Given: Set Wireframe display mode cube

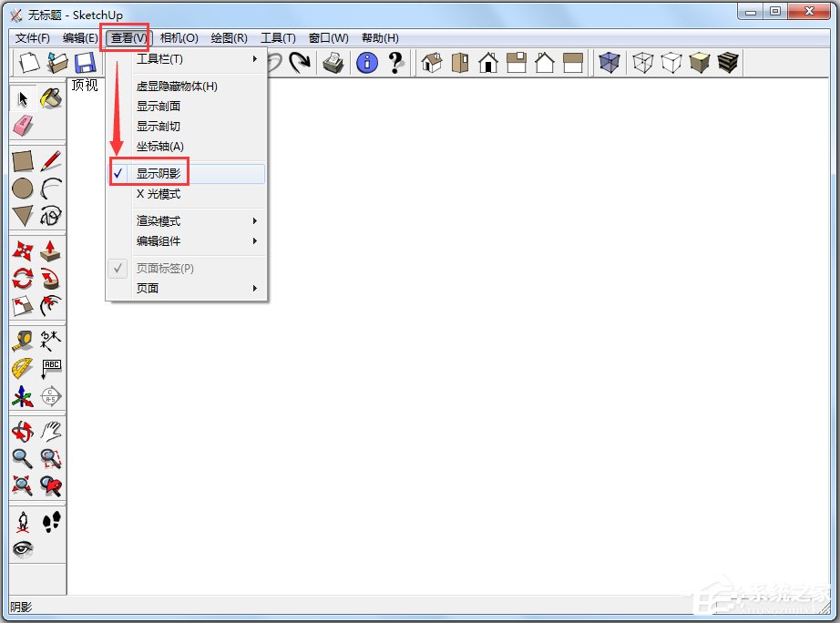Looking at the screenshot, I should pos(643,63).
